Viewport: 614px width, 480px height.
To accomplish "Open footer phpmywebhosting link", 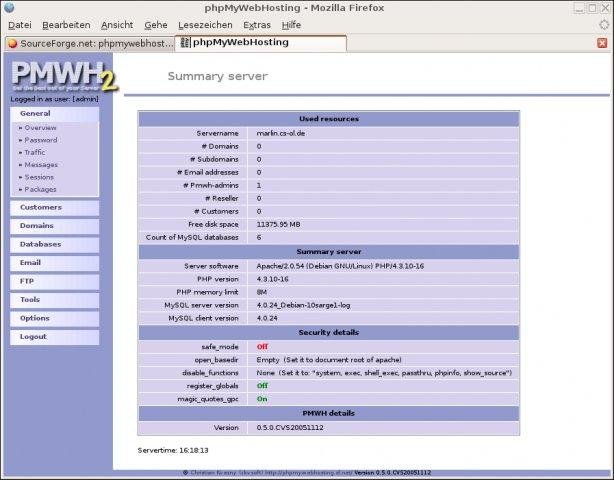I will click(311, 473).
